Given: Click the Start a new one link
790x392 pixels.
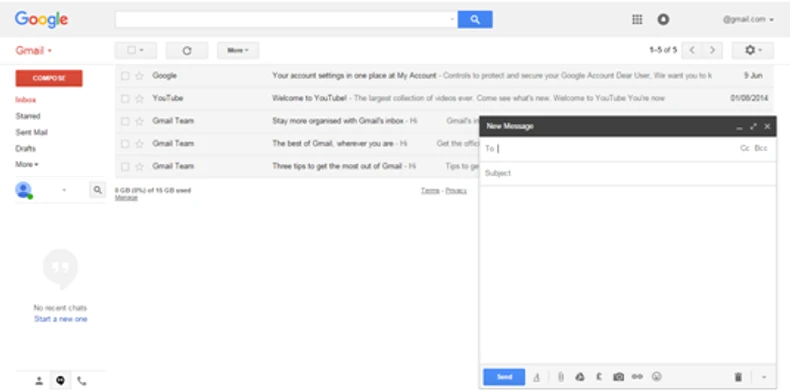Looking at the screenshot, I should (60, 319).
